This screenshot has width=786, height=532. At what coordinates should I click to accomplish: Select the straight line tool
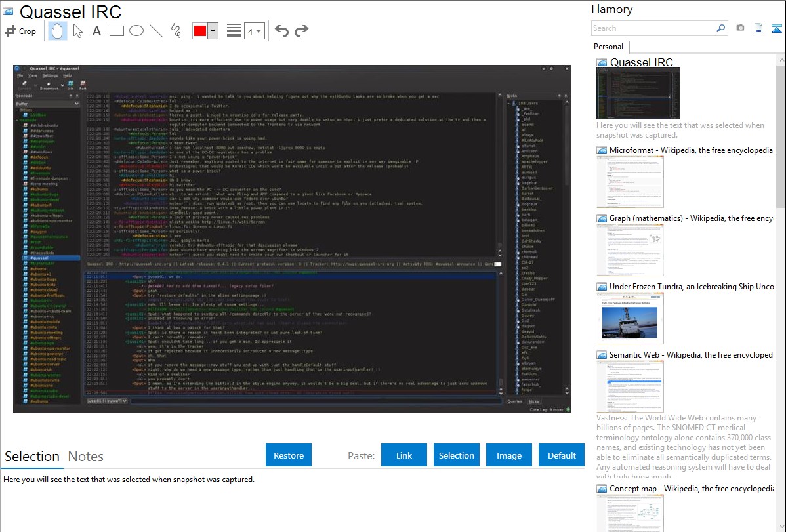(155, 31)
